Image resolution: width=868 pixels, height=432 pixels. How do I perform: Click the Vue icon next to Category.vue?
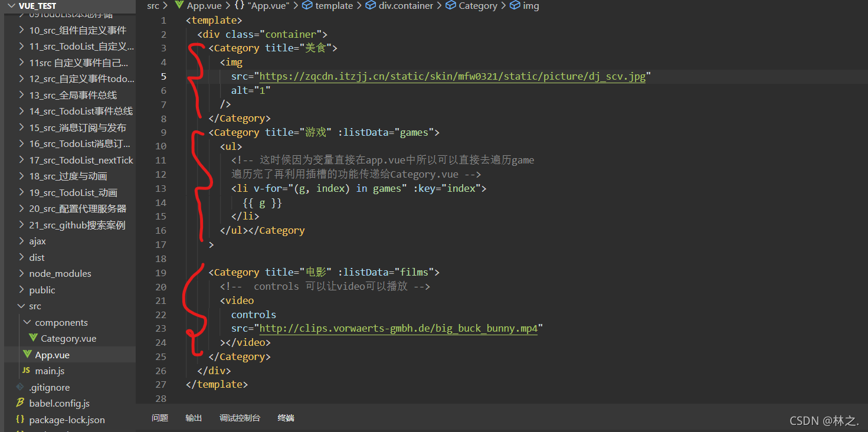click(x=33, y=339)
